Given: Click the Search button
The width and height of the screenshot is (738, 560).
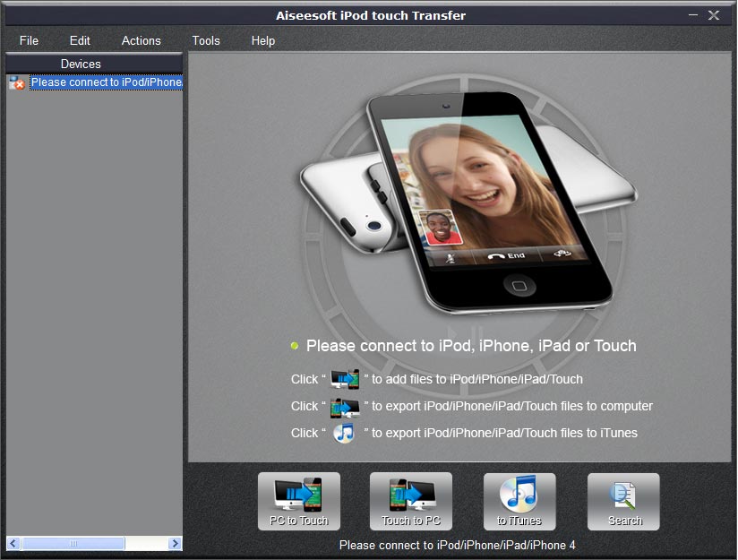Looking at the screenshot, I should [x=623, y=502].
